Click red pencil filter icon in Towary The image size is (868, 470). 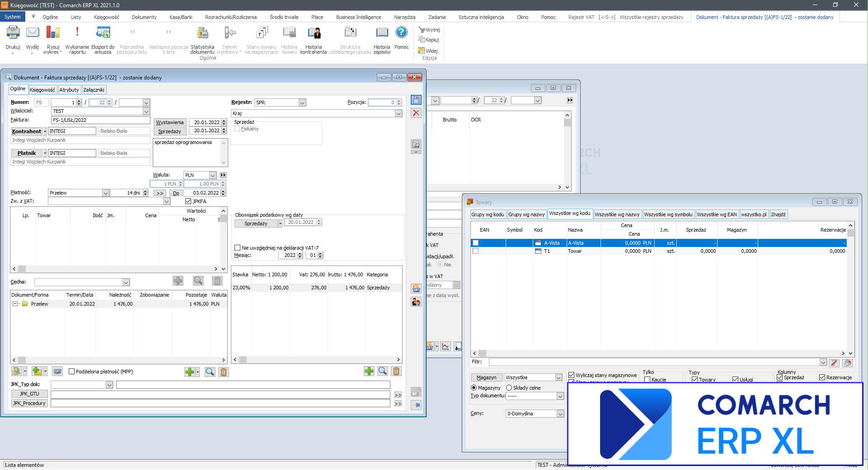(x=834, y=363)
